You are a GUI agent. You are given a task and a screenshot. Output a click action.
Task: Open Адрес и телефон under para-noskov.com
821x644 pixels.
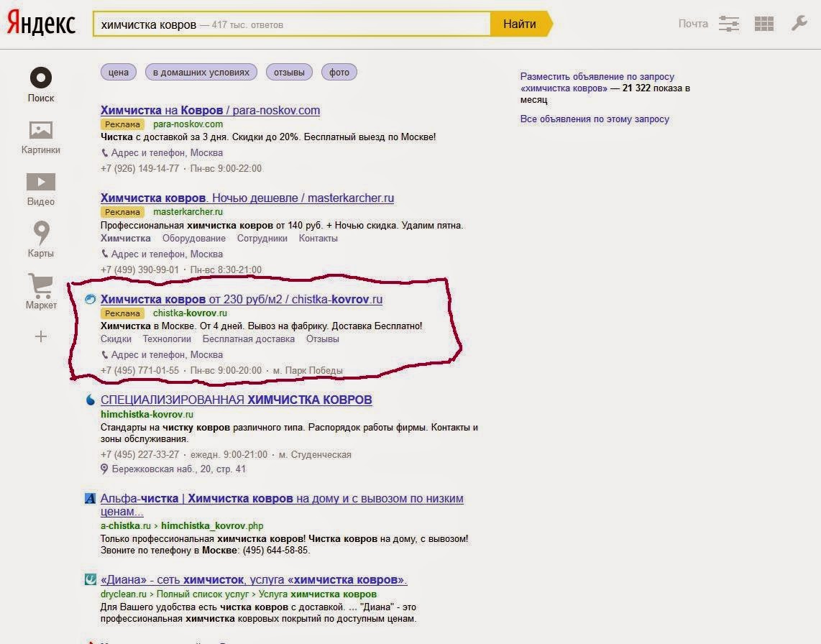pyautogui.click(x=167, y=153)
